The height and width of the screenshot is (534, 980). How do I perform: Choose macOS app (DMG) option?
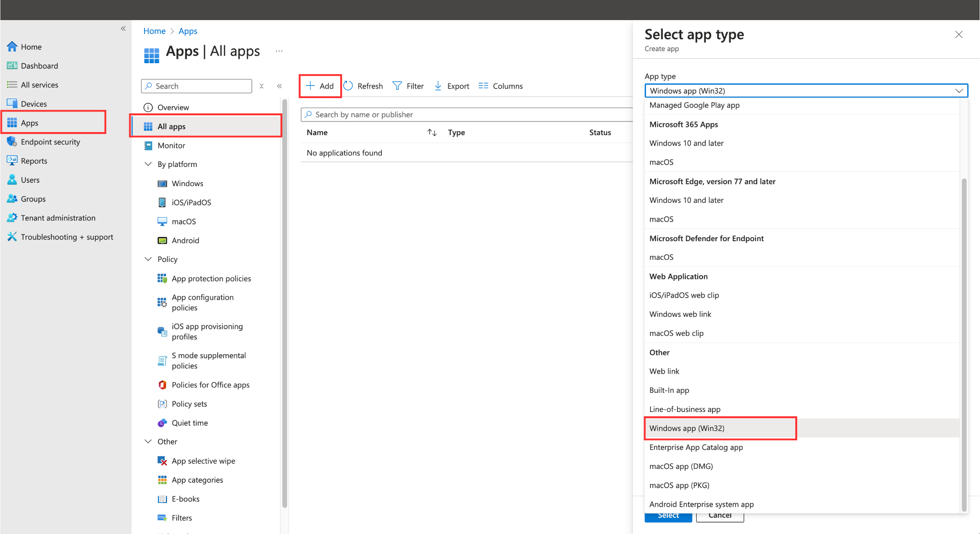[681, 466]
